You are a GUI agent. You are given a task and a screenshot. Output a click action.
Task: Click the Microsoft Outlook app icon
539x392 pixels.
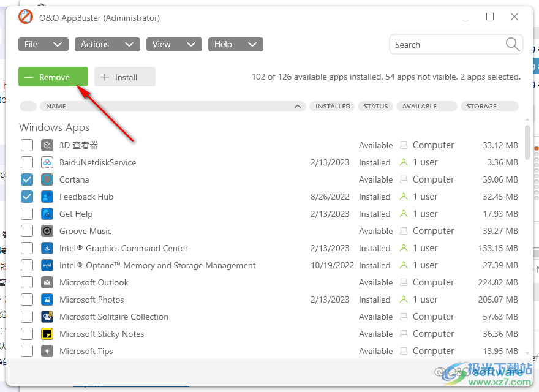point(47,282)
